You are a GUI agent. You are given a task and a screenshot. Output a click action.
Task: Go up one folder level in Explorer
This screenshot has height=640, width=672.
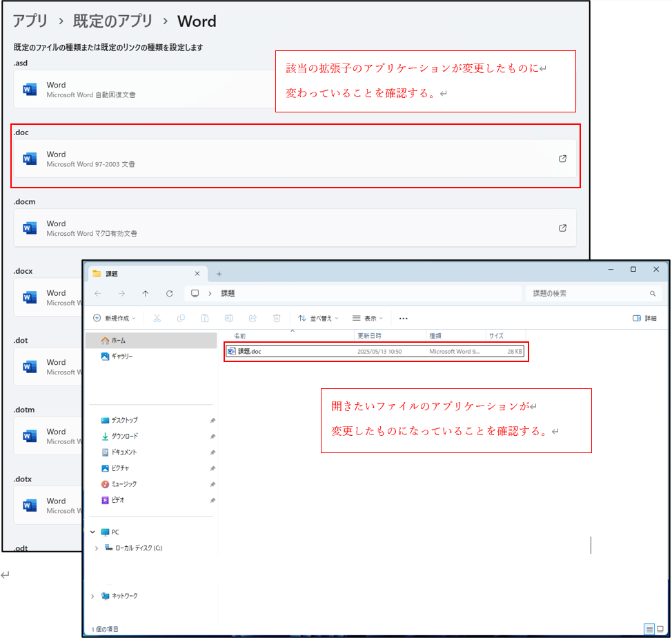tap(146, 293)
